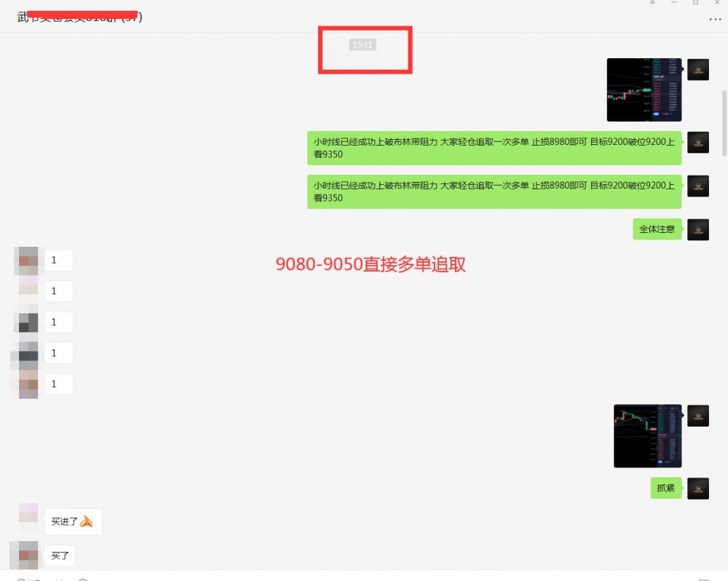Image resolution: width=728 pixels, height=581 pixels.
Task: Click avatar next to the first 1 reply
Action: tap(28, 259)
